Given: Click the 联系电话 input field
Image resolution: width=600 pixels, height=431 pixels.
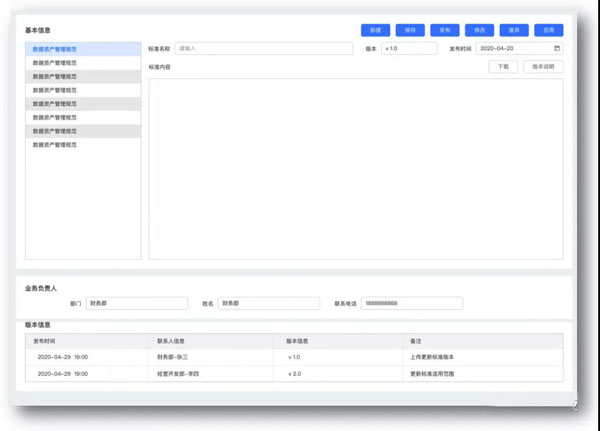Looking at the screenshot, I should coord(412,303).
